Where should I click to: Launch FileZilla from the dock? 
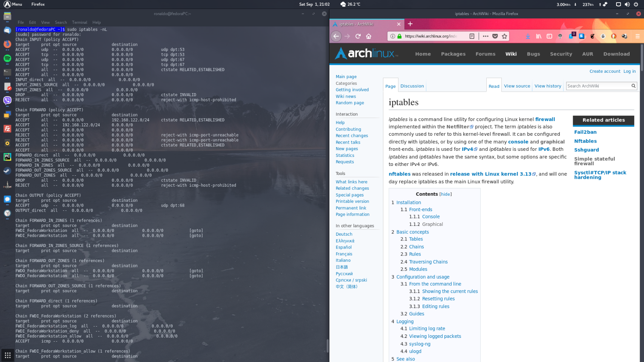point(7,129)
